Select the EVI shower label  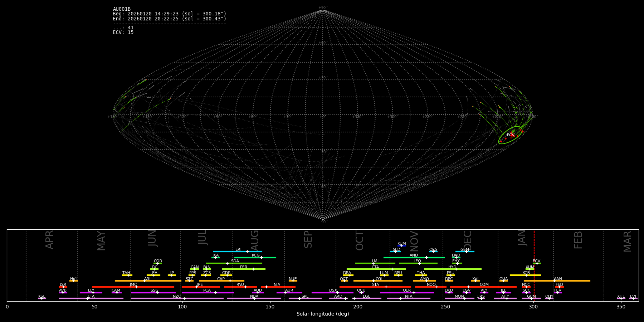[633, 296]
